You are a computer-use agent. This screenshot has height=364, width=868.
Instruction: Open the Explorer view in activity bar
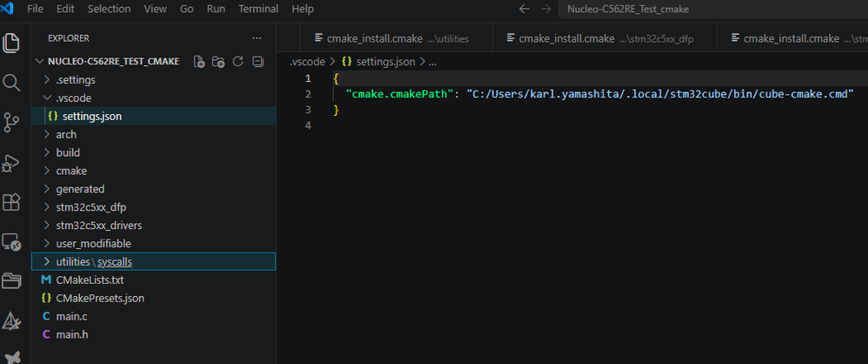click(11, 44)
